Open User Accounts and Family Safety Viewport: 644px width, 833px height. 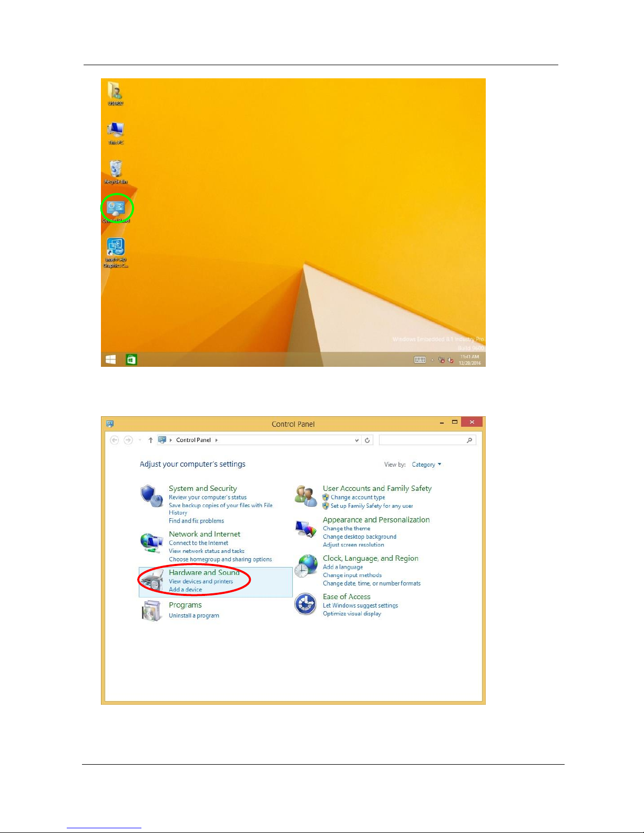pos(377,488)
